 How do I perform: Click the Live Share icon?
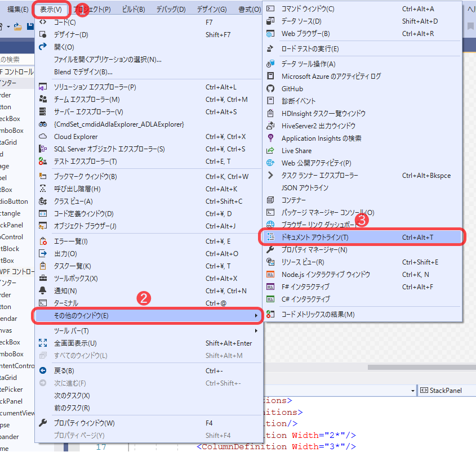coord(270,150)
